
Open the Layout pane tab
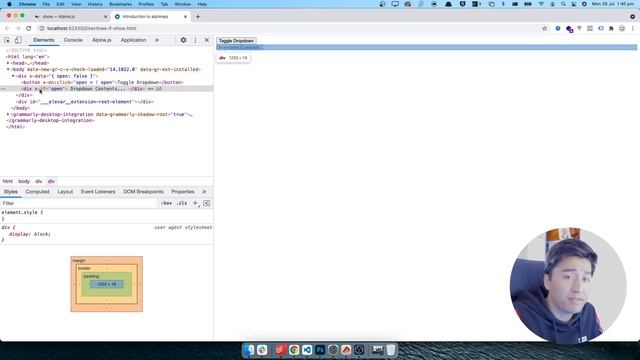65,191
